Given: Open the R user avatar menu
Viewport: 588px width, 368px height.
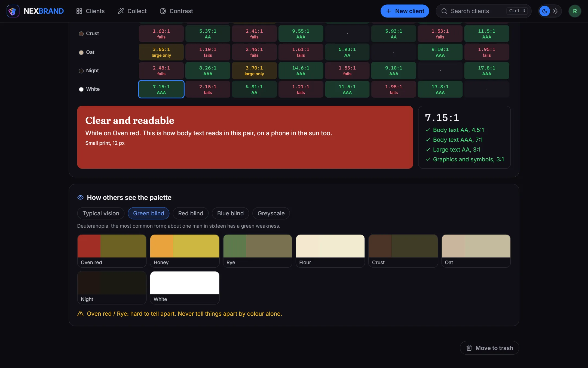Looking at the screenshot, I should click(575, 11).
